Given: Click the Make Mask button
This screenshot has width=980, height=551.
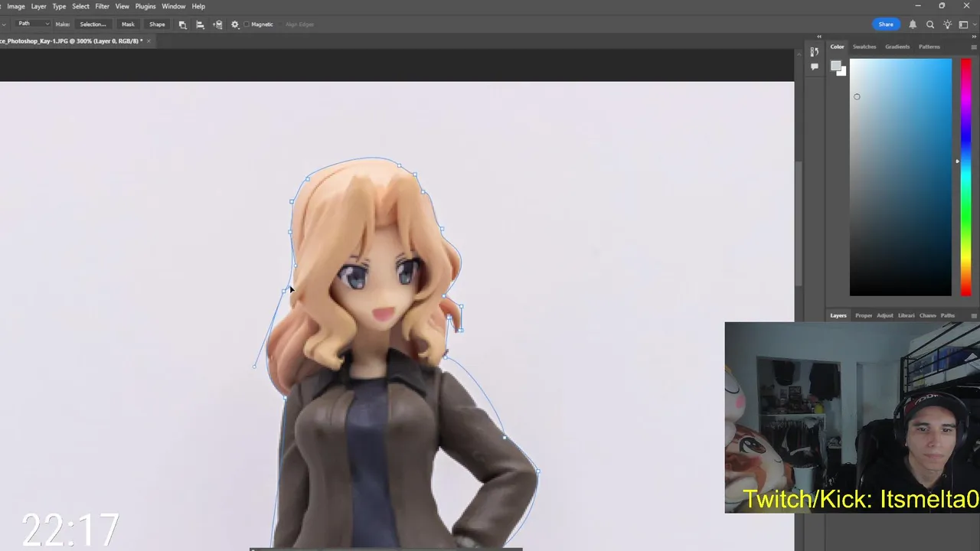Looking at the screenshot, I should (x=128, y=24).
